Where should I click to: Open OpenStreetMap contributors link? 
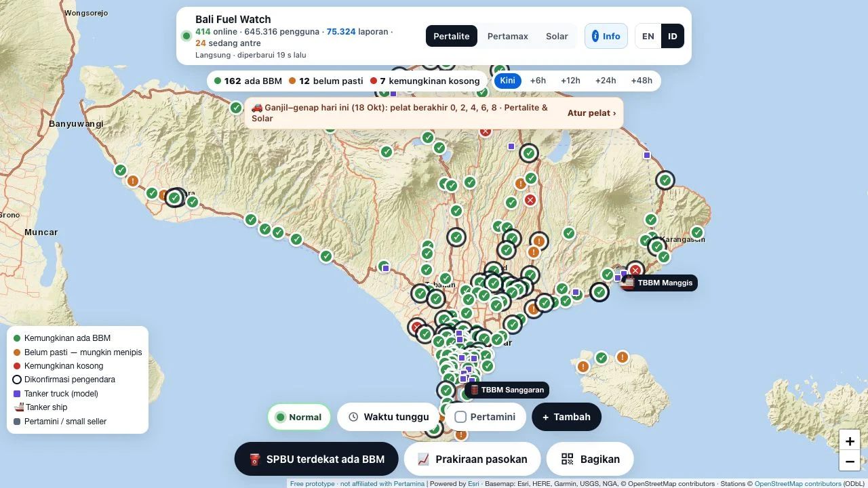[797, 484]
